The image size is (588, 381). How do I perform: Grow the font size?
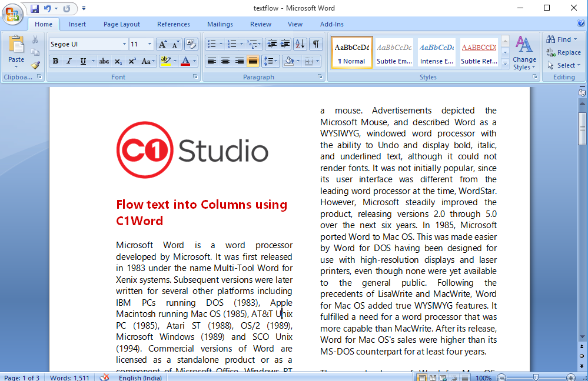[162, 44]
